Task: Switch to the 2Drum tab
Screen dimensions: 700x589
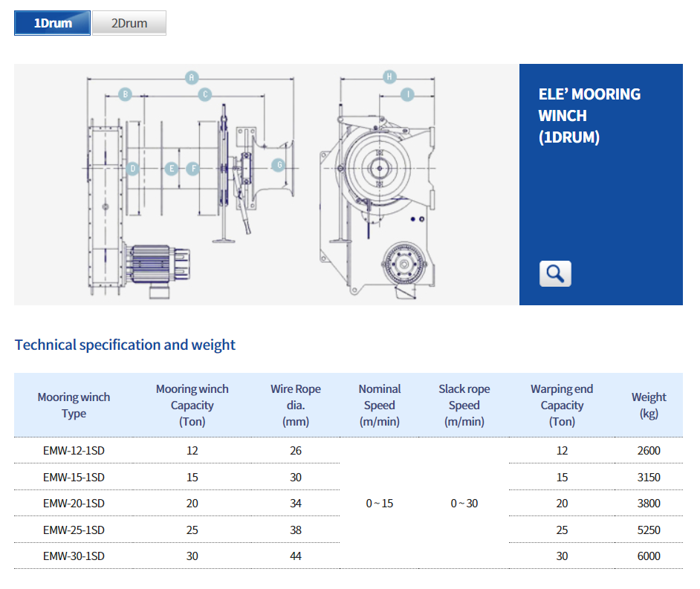Action: tap(129, 23)
